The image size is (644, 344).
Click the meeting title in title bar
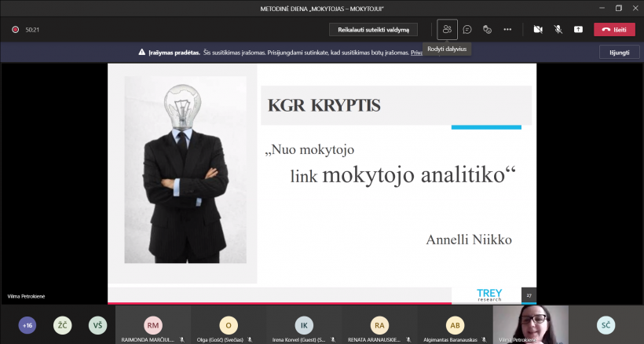[x=321, y=9]
